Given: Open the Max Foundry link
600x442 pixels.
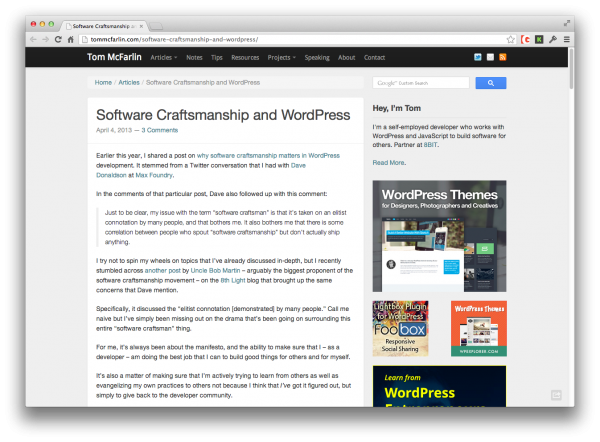Looking at the screenshot, I should [x=154, y=175].
